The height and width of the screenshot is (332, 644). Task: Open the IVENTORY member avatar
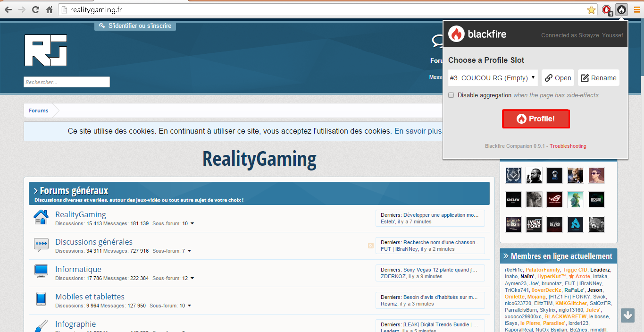[534, 224]
